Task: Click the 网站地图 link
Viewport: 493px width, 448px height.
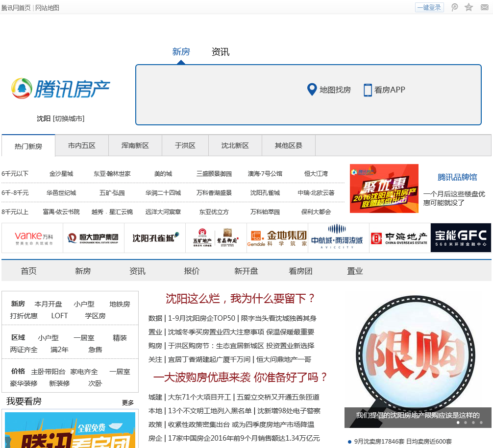Action: (x=47, y=8)
